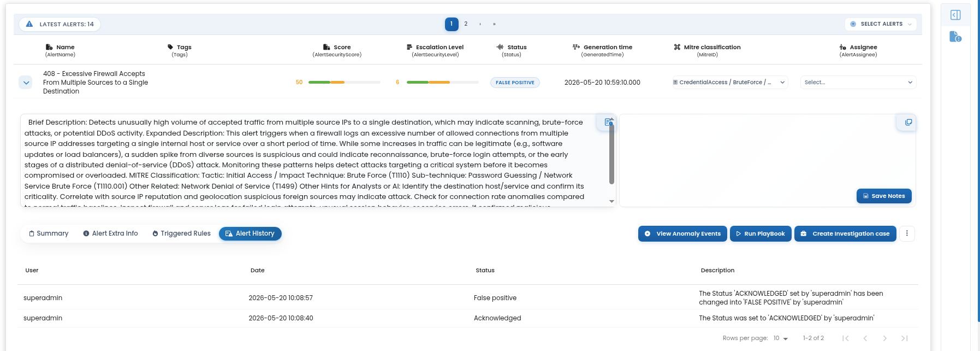This screenshot has height=351, width=980.
Task: Collapse the alert 408 row
Action: [26, 83]
